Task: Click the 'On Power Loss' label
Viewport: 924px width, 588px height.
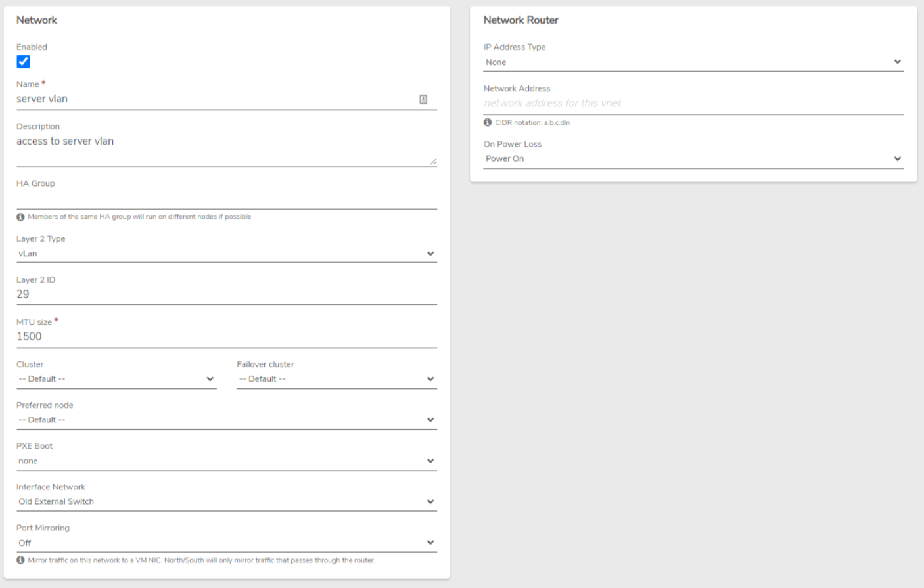Action: tap(513, 145)
